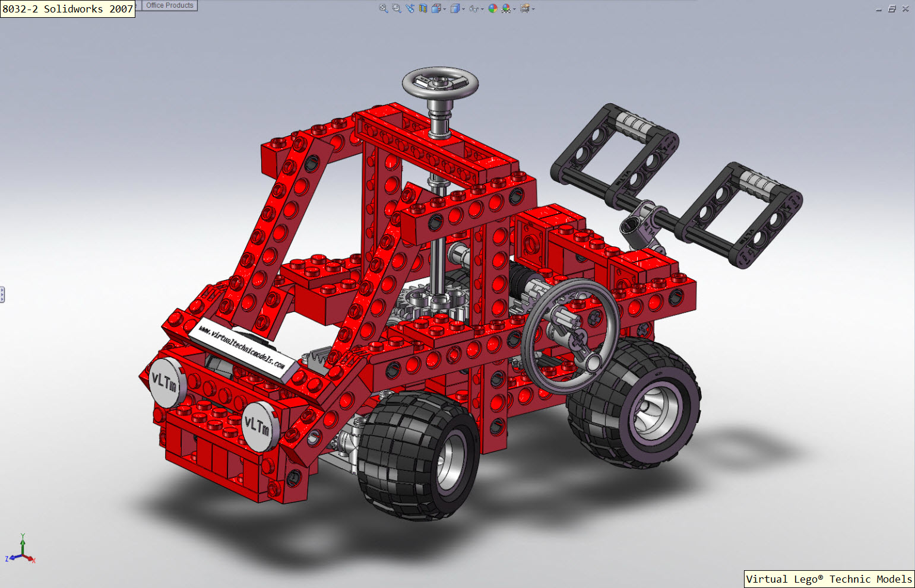Click the Hide/Show Items glasses icon

(474, 9)
